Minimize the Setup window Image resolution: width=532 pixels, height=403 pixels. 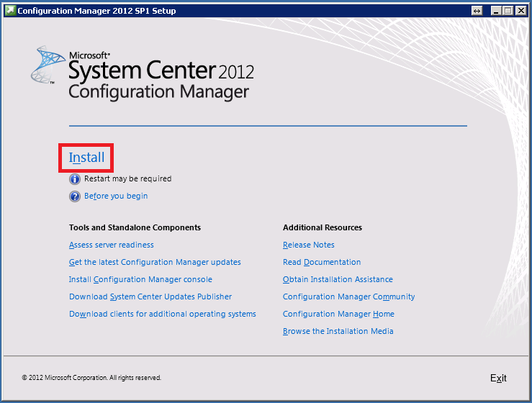pyautogui.click(x=496, y=11)
